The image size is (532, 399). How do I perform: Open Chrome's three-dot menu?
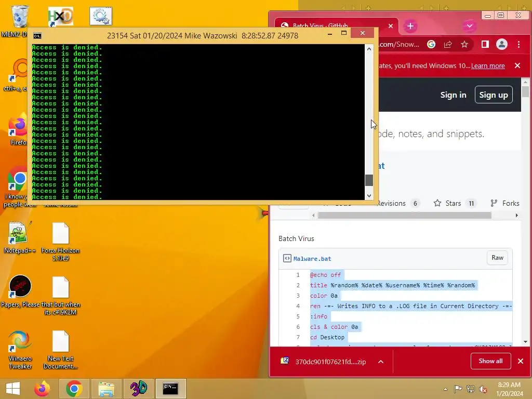[518, 44]
